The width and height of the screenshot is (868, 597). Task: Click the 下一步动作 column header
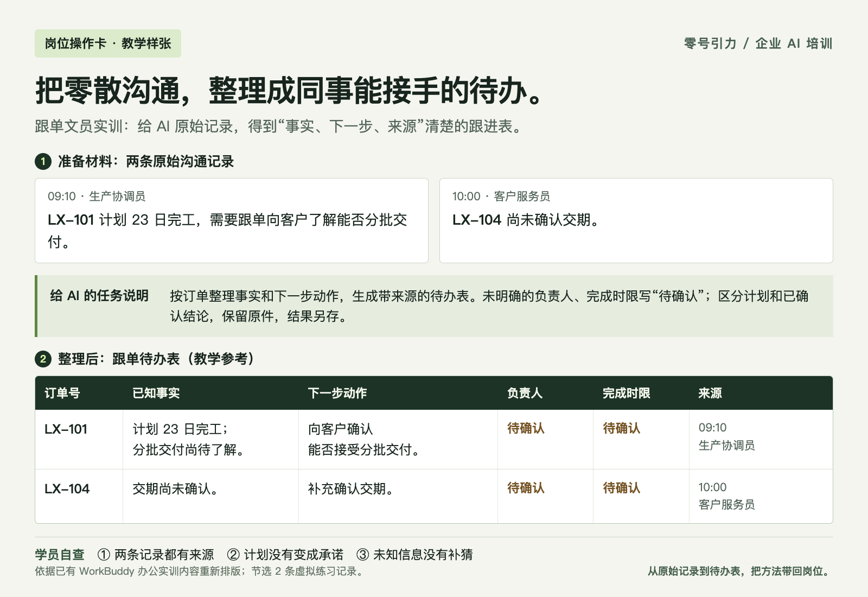coord(337,393)
